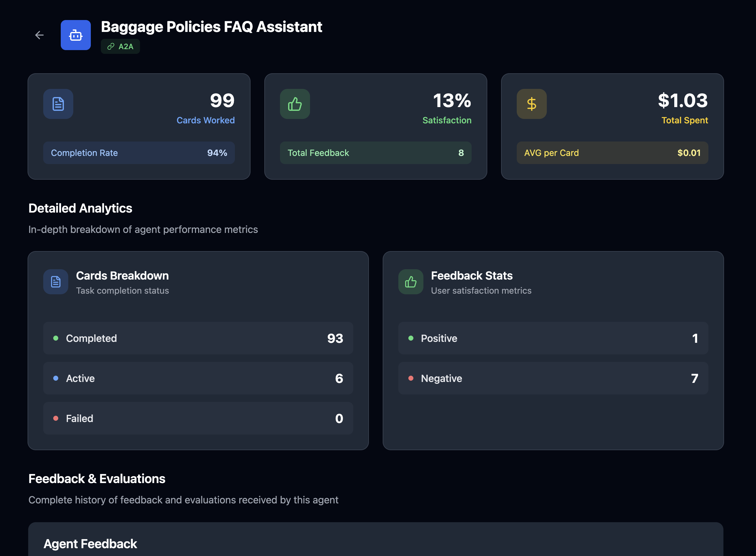The height and width of the screenshot is (556, 756).
Task: Click the Total Spent dollar icon
Action: click(531, 104)
